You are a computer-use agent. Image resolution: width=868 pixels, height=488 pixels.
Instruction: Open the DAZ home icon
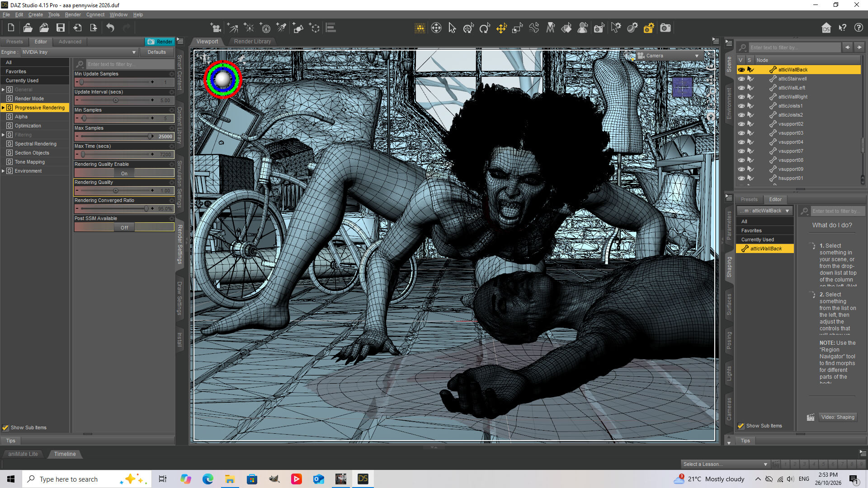tap(826, 28)
